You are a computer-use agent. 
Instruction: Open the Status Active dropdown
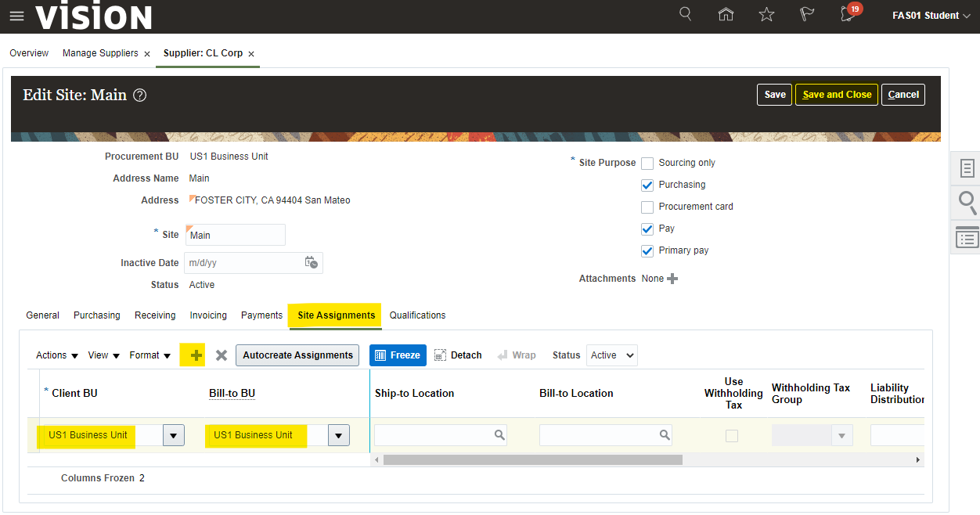613,355
